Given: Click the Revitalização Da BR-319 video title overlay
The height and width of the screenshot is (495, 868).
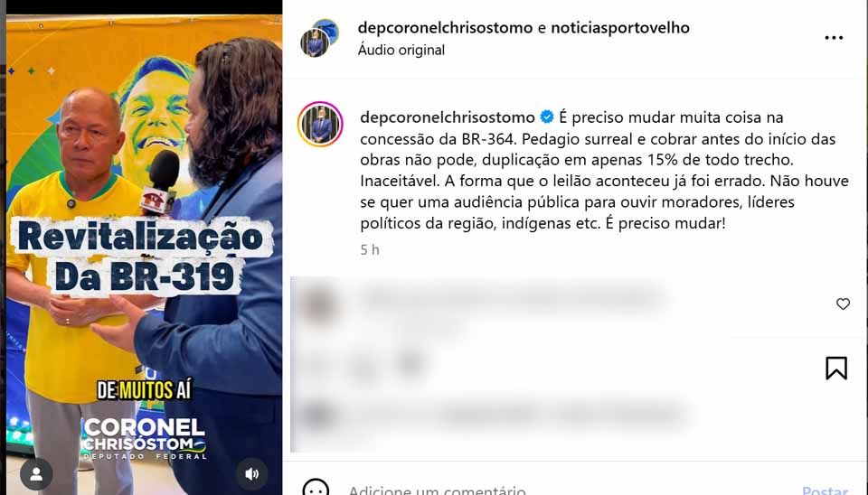Looking at the screenshot, I should click(x=143, y=257).
